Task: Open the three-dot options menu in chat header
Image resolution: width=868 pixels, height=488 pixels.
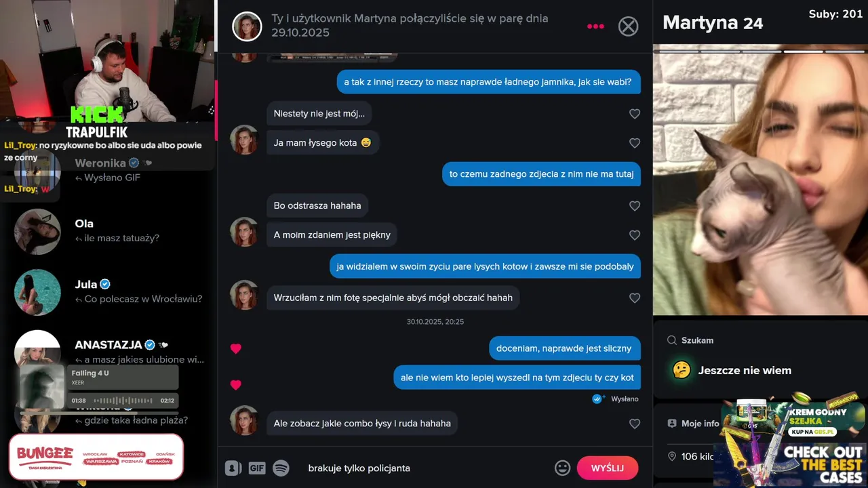Action: (x=595, y=26)
